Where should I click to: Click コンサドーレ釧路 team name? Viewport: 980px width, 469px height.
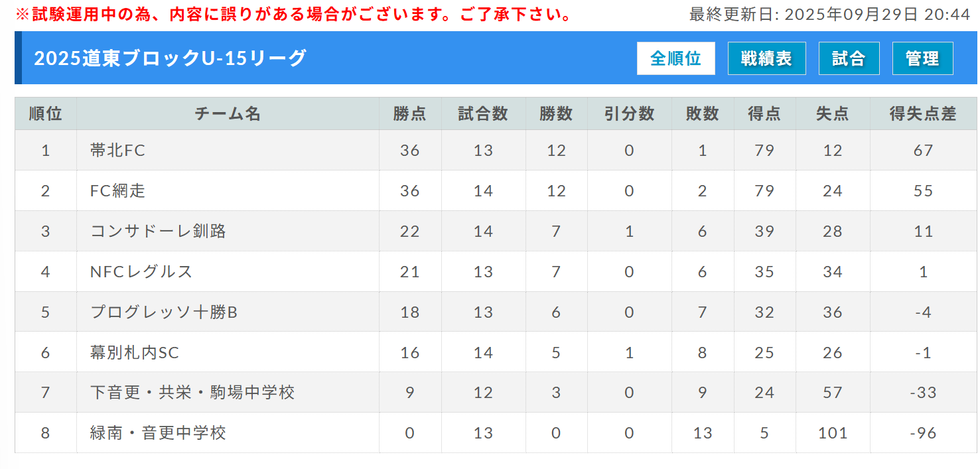[x=158, y=232]
